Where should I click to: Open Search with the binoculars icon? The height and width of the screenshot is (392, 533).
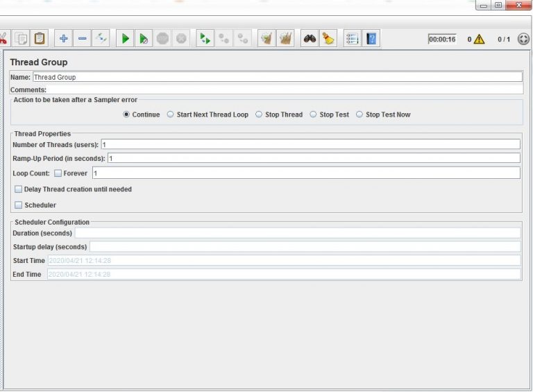click(x=310, y=39)
